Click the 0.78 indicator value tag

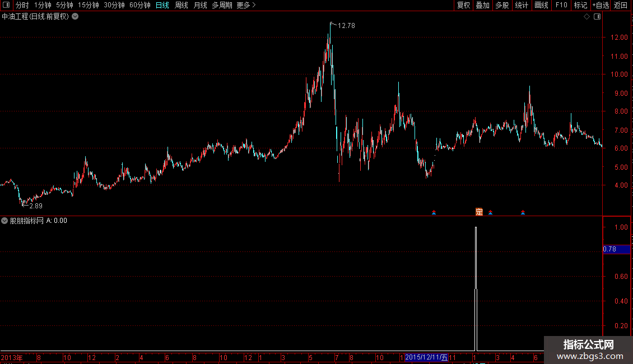click(x=616, y=249)
